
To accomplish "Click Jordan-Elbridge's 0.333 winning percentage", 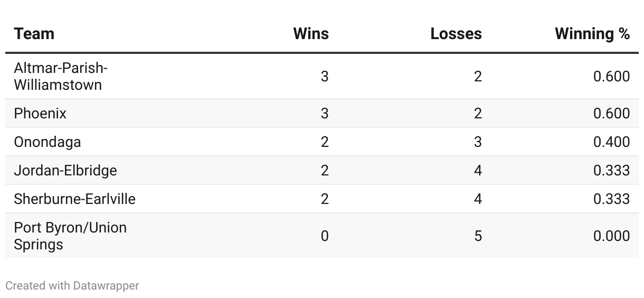I will pos(611,171).
